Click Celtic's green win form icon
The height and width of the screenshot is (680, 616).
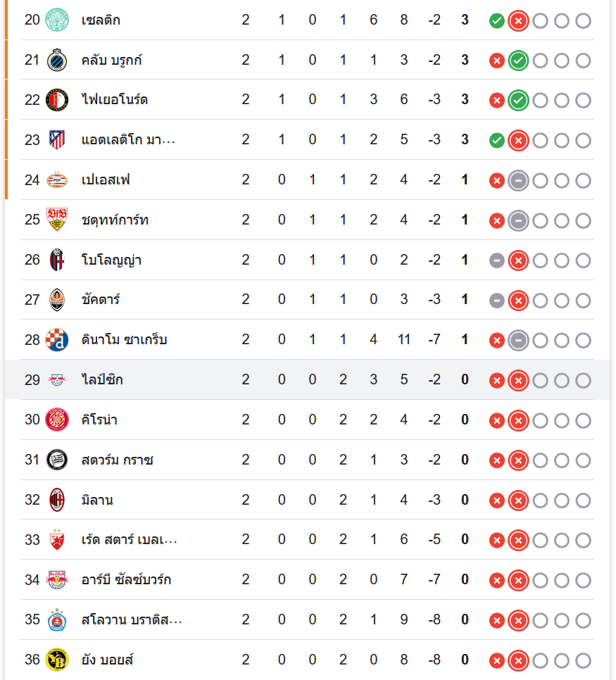tap(496, 20)
